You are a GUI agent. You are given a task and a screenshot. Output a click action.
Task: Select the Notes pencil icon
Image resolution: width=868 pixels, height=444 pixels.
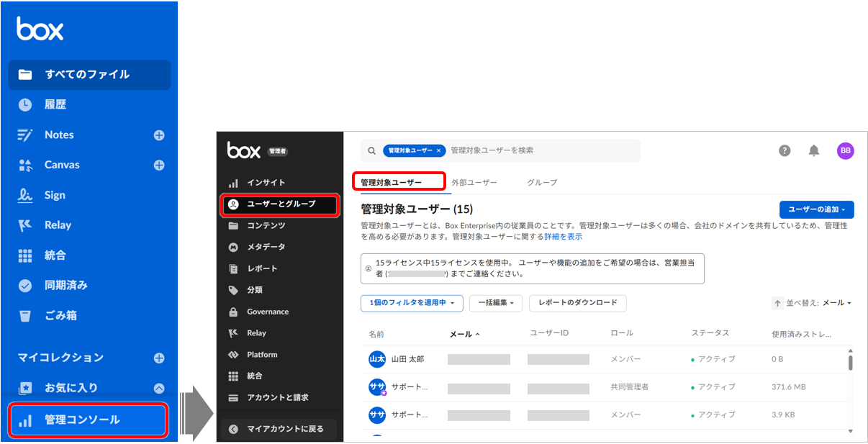pos(25,135)
